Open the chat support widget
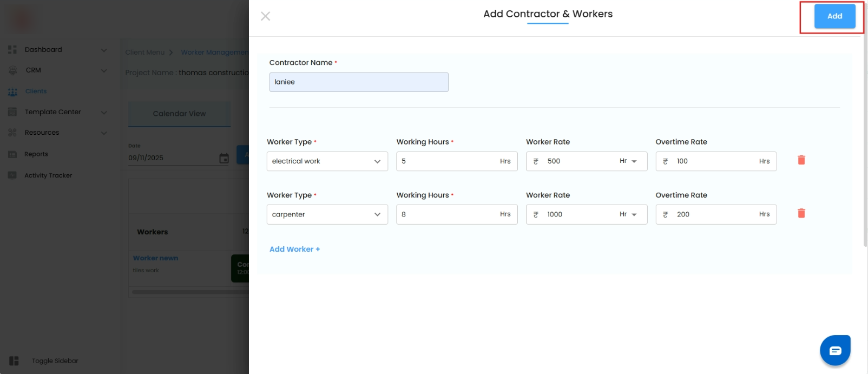Screen dimensions: 868x374 835,351
